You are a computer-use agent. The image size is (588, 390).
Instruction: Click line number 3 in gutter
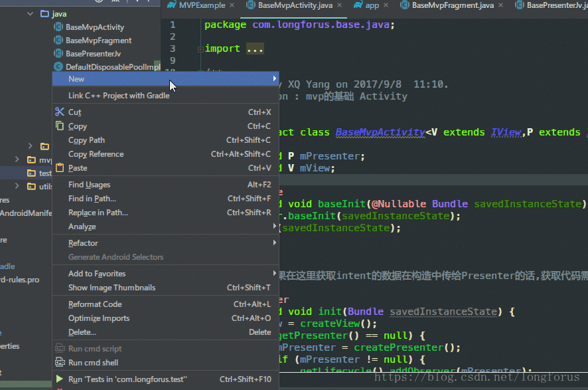pyautogui.click(x=173, y=49)
